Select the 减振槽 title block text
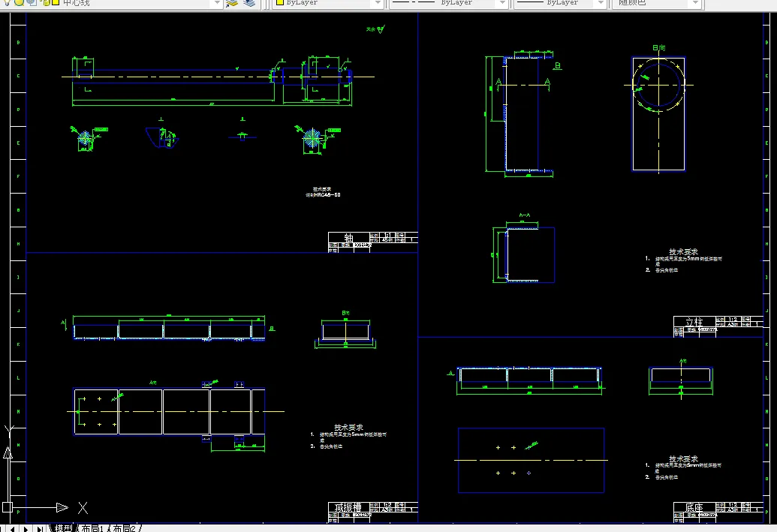 point(348,507)
